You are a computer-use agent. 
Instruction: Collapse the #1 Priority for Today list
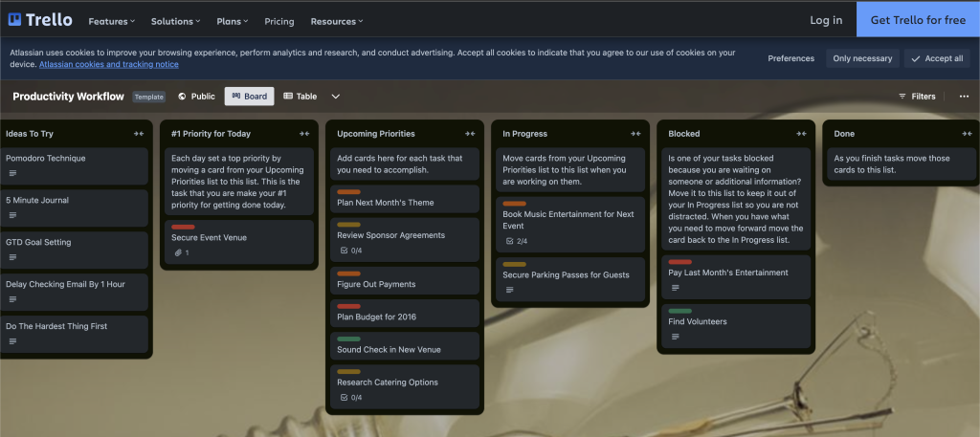pyautogui.click(x=304, y=134)
